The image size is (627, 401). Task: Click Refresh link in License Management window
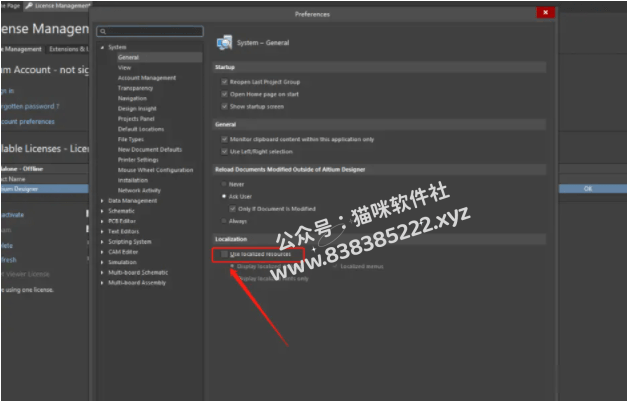(8, 260)
